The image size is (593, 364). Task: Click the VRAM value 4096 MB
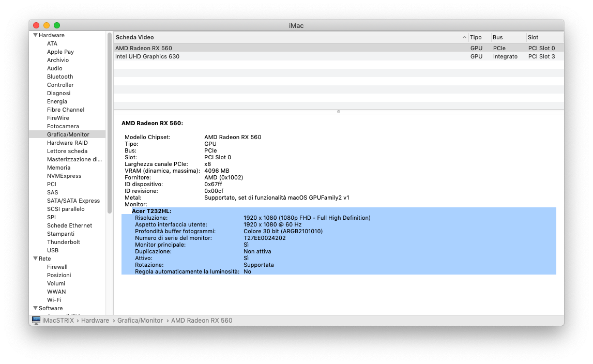pos(217,171)
